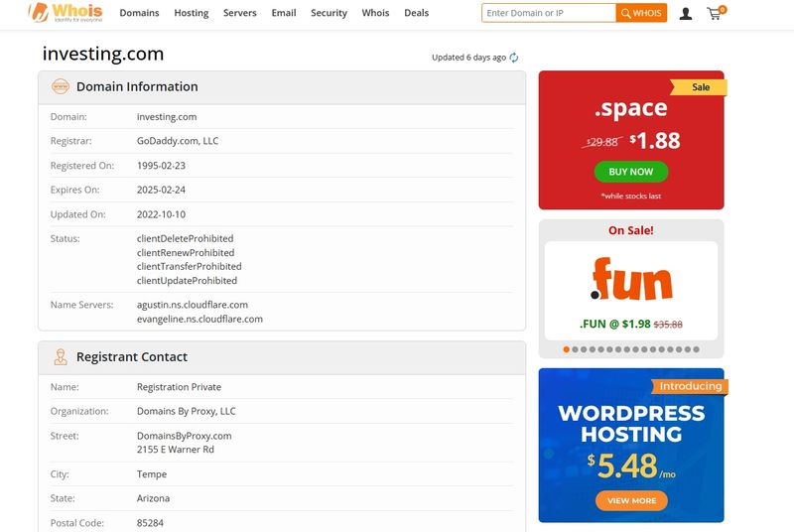Click the investing.com page title

(x=103, y=54)
